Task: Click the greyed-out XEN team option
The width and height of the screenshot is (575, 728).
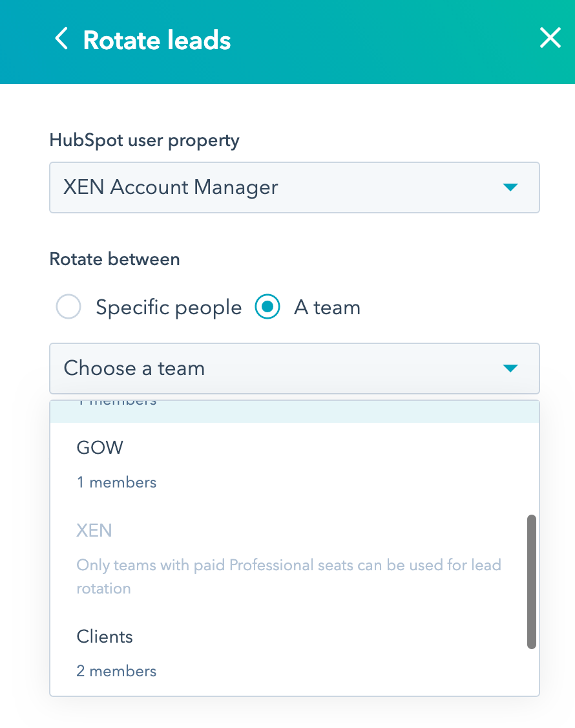Action: pyautogui.click(x=94, y=531)
